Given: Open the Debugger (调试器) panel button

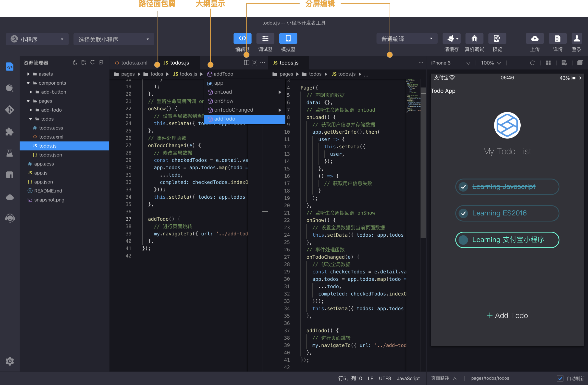Looking at the screenshot, I should click(x=265, y=38).
